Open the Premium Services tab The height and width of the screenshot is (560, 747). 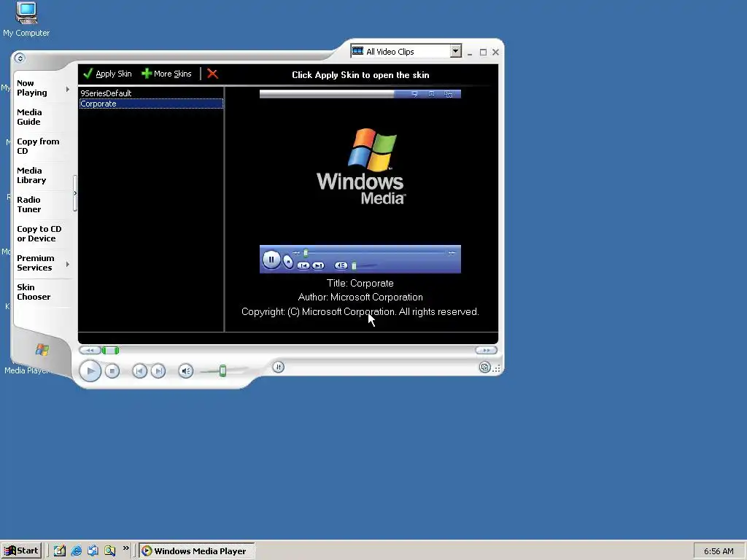[36, 262]
